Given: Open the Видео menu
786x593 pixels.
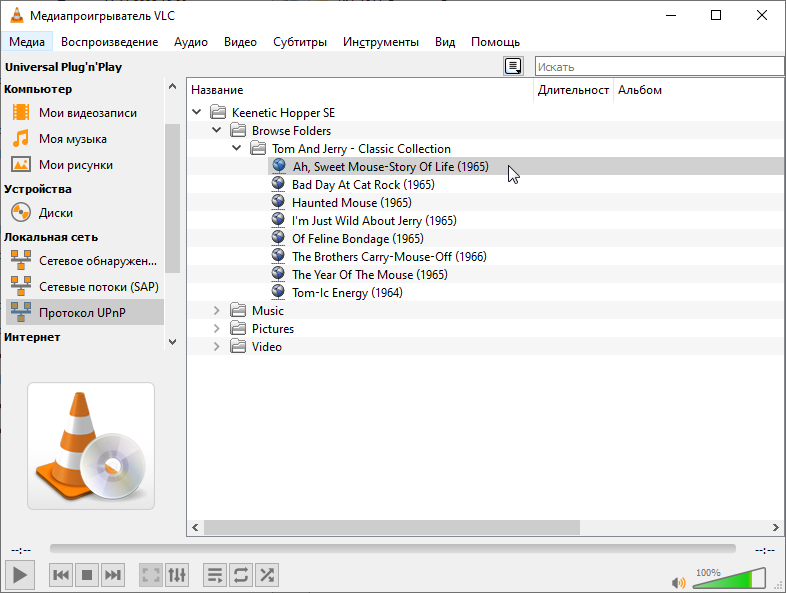Looking at the screenshot, I should (x=240, y=42).
